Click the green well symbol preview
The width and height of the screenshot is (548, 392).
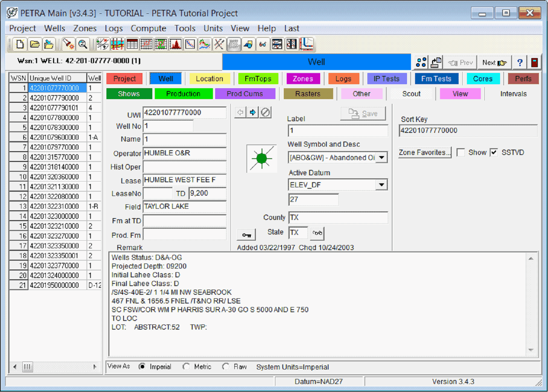262,159
